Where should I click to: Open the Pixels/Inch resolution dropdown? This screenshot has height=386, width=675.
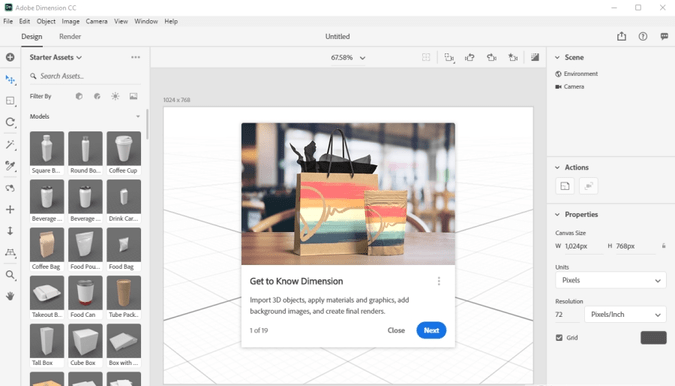(x=625, y=315)
